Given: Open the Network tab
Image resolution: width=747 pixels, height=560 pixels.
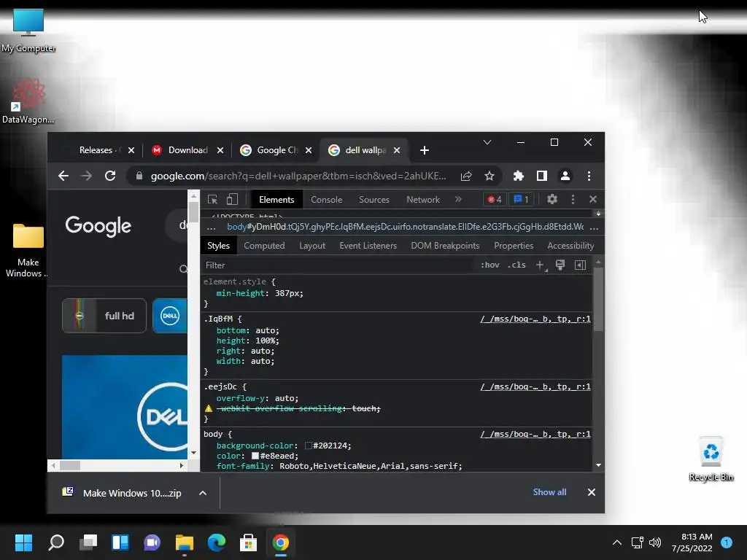Looking at the screenshot, I should (423, 200).
